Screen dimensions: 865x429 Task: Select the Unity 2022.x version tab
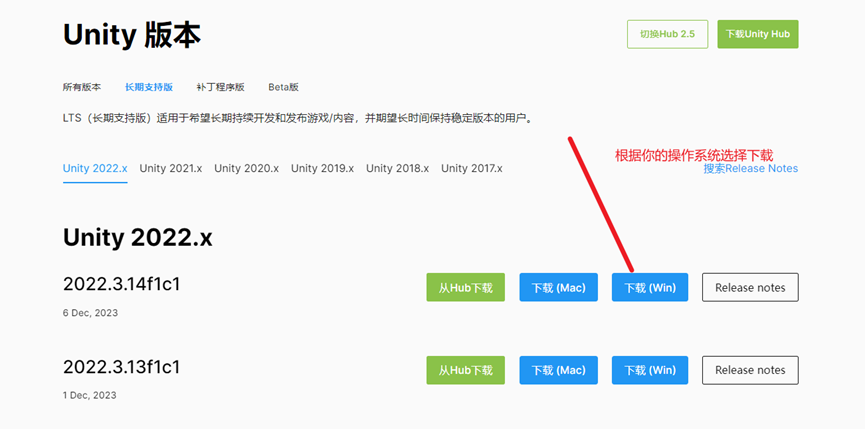pyautogui.click(x=95, y=168)
